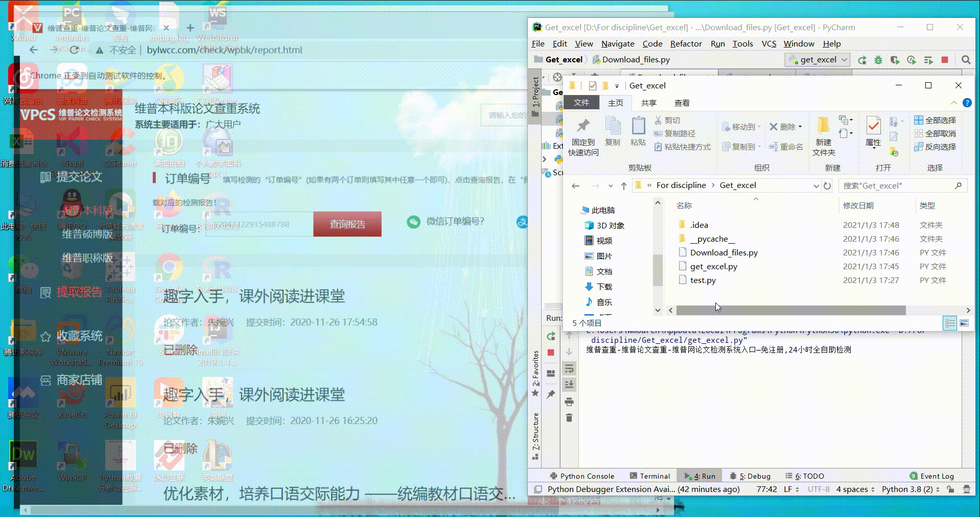Toggle properties checkbox icon in Explorer title bar
980x517 pixels.
pos(593,85)
